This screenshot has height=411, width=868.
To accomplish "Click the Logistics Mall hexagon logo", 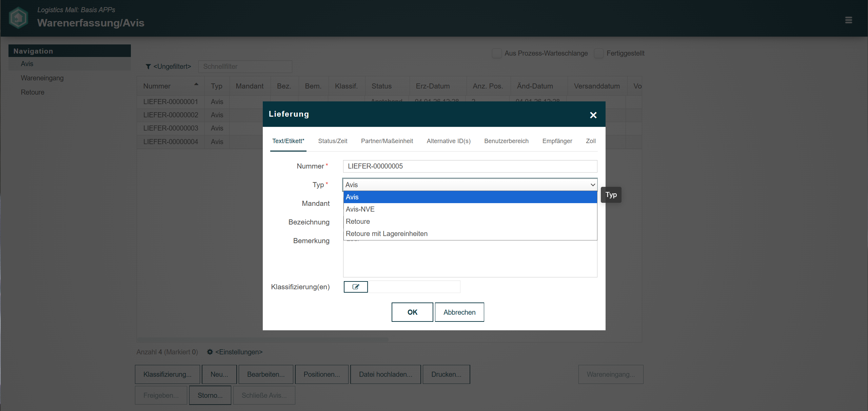I will click(18, 18).
